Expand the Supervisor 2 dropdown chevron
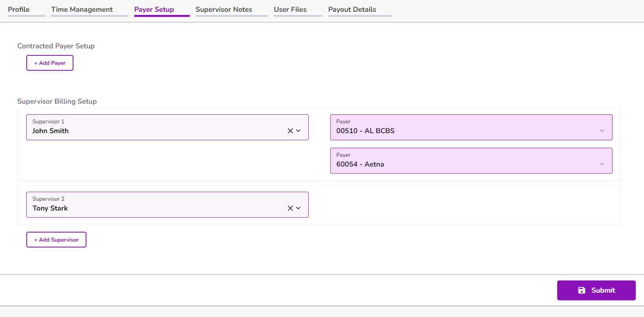The width and height of the screenshot is (644, 317). click(x=298, y=208)
